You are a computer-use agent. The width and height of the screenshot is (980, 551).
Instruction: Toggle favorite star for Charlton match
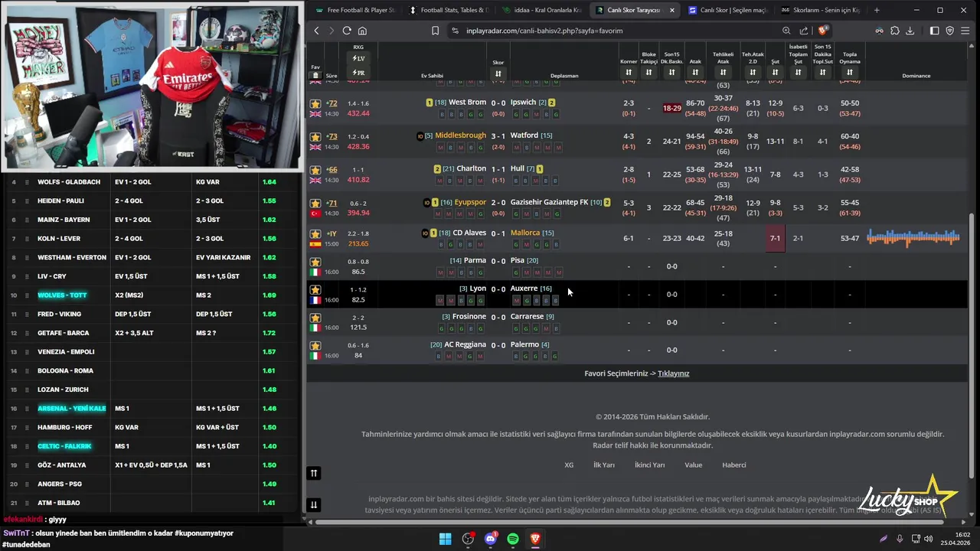[315, 170]
